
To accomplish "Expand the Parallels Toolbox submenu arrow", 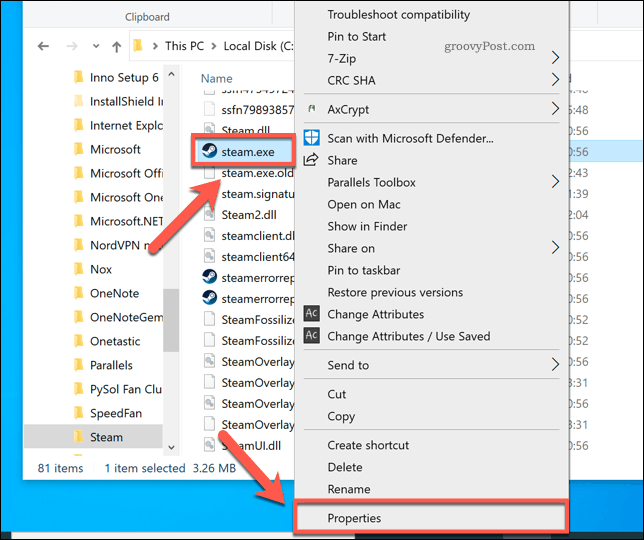I will point(555,182).
